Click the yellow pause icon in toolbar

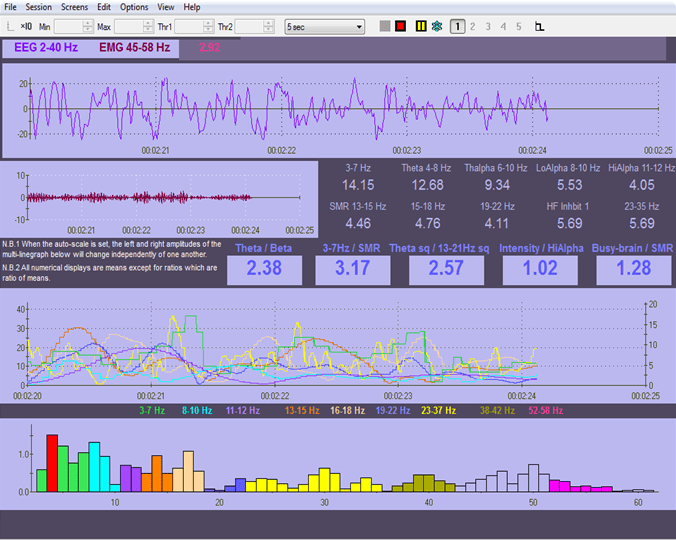coord(420,25)
